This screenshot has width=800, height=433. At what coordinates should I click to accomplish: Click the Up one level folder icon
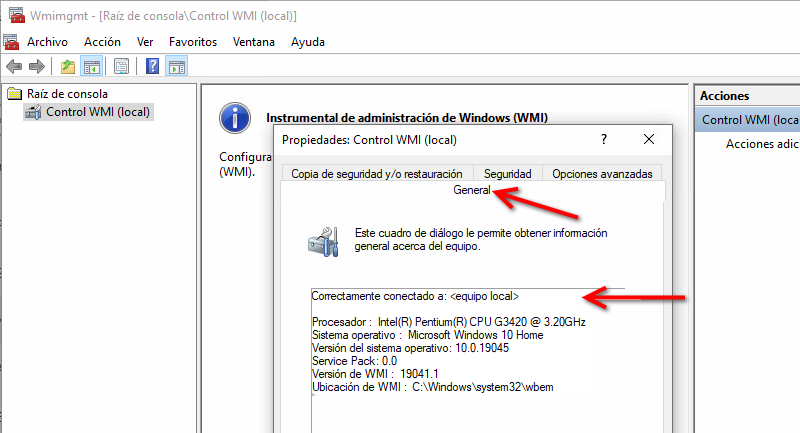[67, 66]
